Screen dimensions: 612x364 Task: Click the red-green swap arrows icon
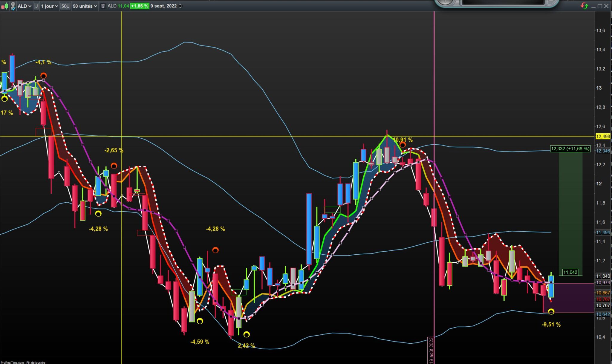pyautogui.click(x=584, y=6)
